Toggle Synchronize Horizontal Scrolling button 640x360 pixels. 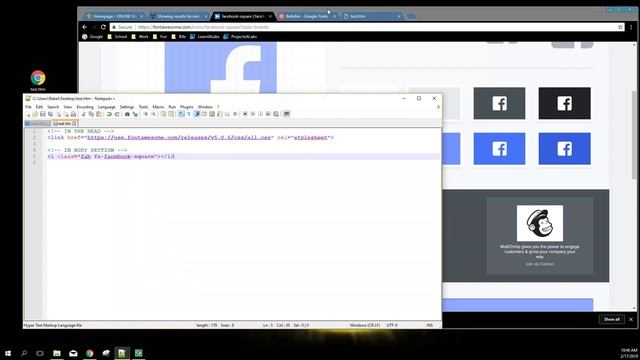tap(171, 114)
